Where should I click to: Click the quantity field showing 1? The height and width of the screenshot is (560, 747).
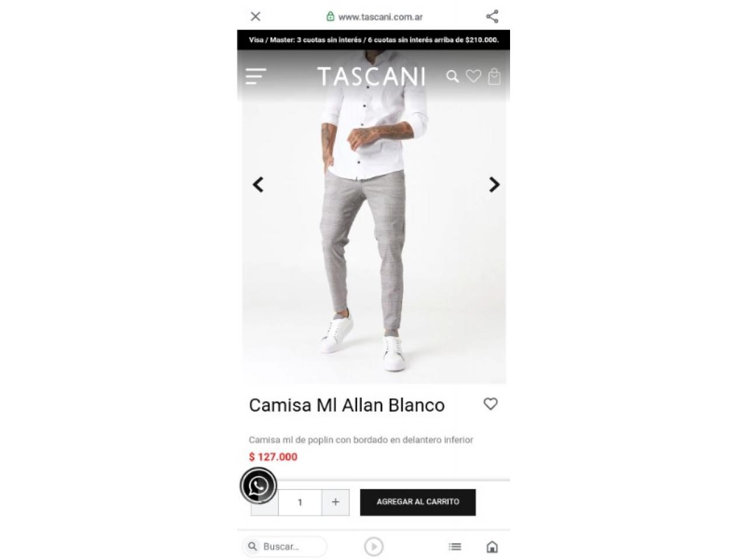[x=300, y=502]
